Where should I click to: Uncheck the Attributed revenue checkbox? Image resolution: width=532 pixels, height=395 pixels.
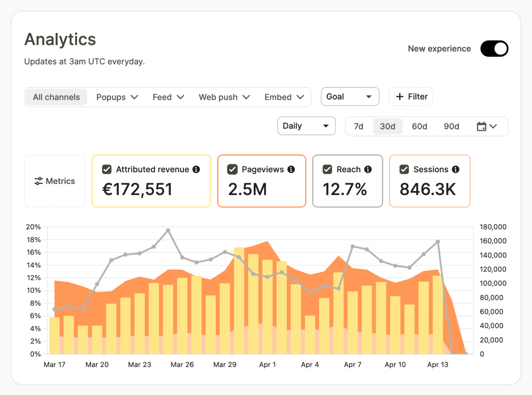tap(107, 169)
